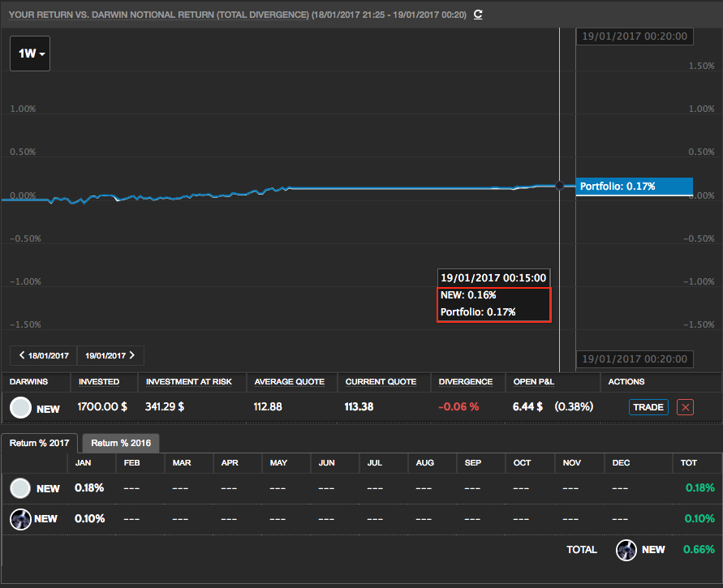Click the grey NEW avatar in investment row
Image resolution: width=723 pixels, height=588 pixels.
20,407
